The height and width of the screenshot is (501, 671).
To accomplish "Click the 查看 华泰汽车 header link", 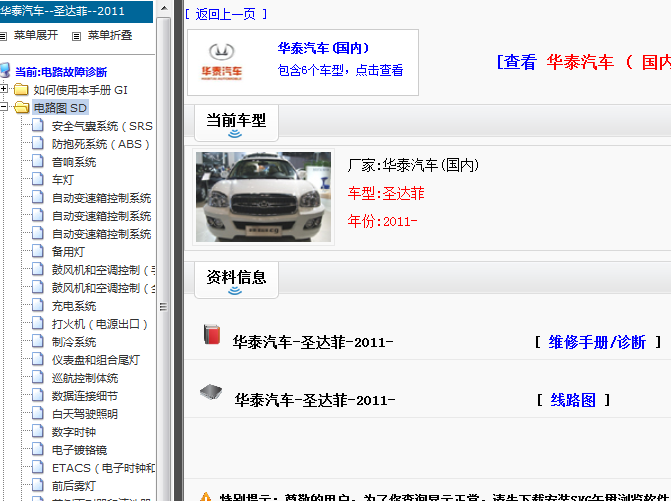I will [x=583, y=62].
